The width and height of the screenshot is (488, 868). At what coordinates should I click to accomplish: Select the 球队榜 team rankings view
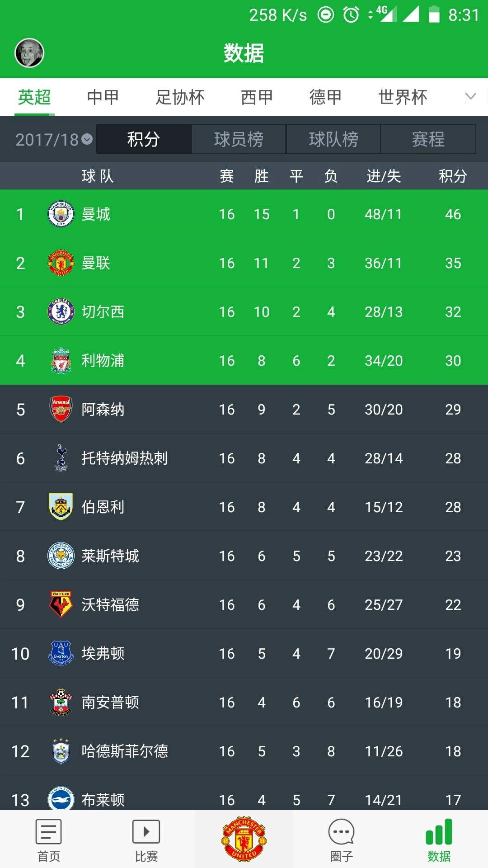(333, 139)
